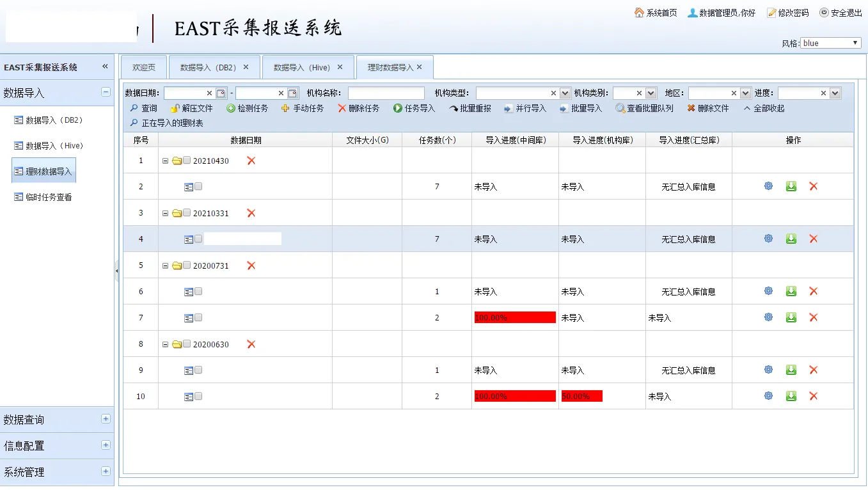This screenshot has width=868, height=490.
Task: Click the green download icon in row 4
Action: [791, 239]
